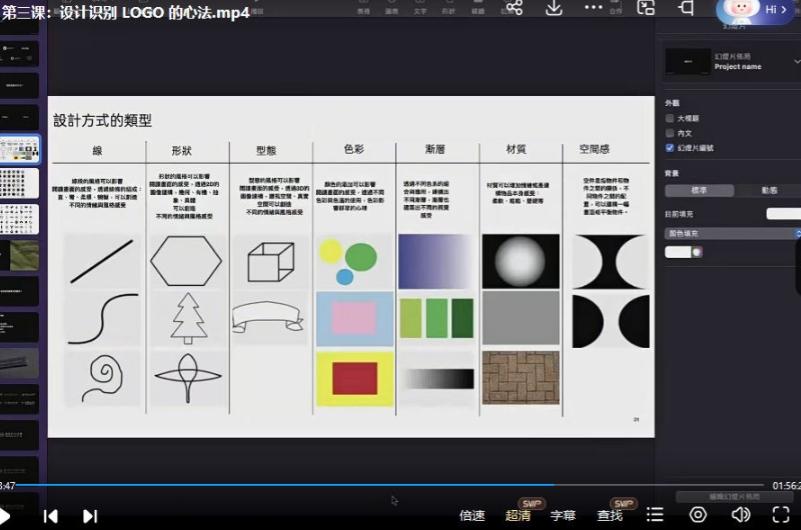
Task: Click the download icon at top
Action: pyautogui.click(x=554, y=8)
